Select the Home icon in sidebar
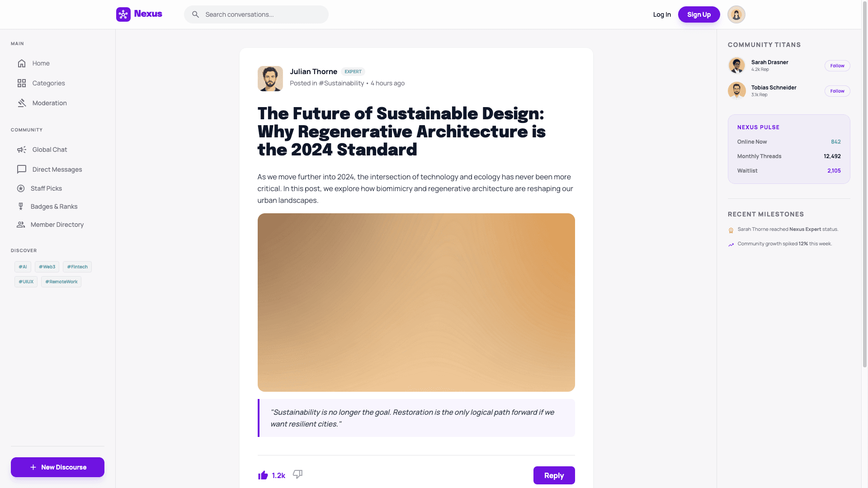Screen dimensions: 868x488 21,63
